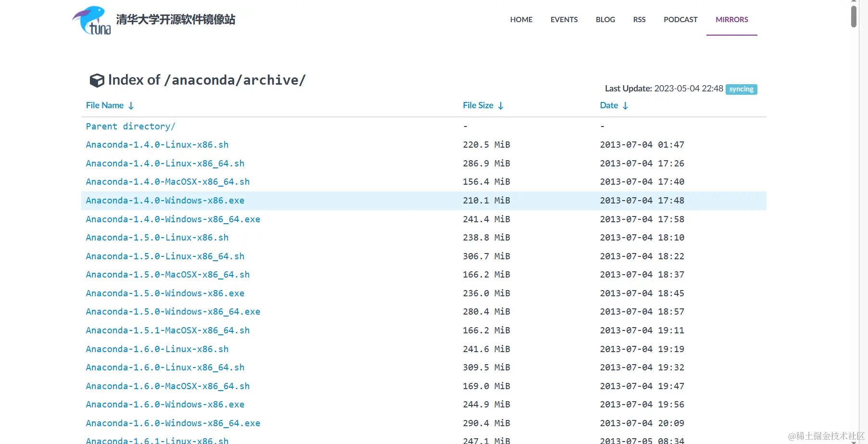Click the page vertical scrollbar thumb
This screenshot has width=868, height=444.
pyautogui.click(x=854, y=16)
